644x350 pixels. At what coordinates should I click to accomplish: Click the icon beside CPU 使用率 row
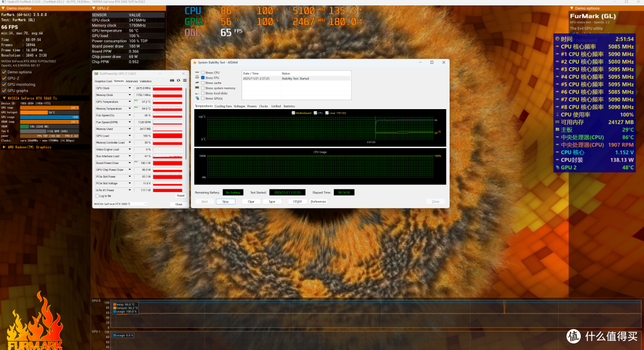pos(558,114)
